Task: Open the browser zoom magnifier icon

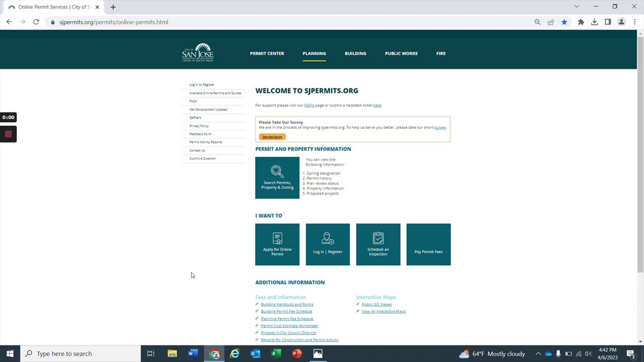Action: [537, 22]
